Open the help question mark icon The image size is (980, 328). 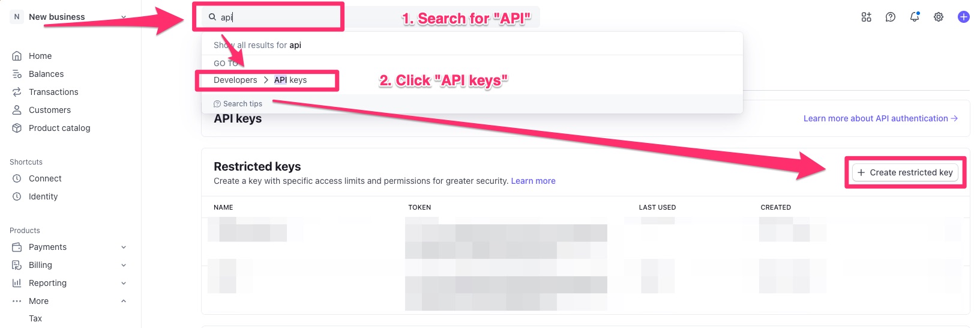(x=891, y=17)
